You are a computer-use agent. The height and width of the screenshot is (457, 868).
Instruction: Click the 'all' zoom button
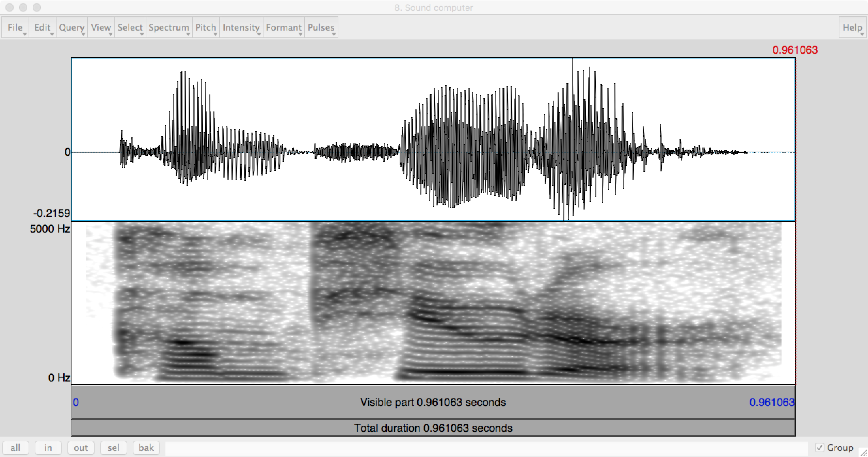[15, 448]
